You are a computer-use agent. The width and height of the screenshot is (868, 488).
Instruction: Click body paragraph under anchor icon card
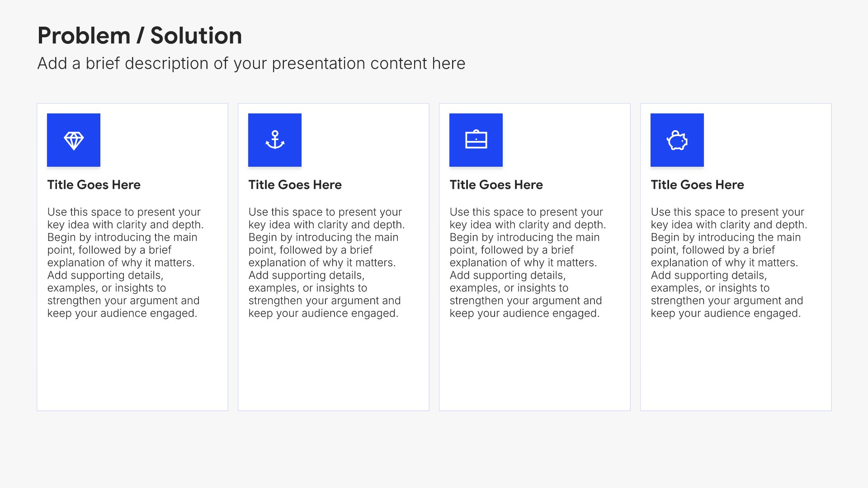pyautogui.click(x=327, y=263)
